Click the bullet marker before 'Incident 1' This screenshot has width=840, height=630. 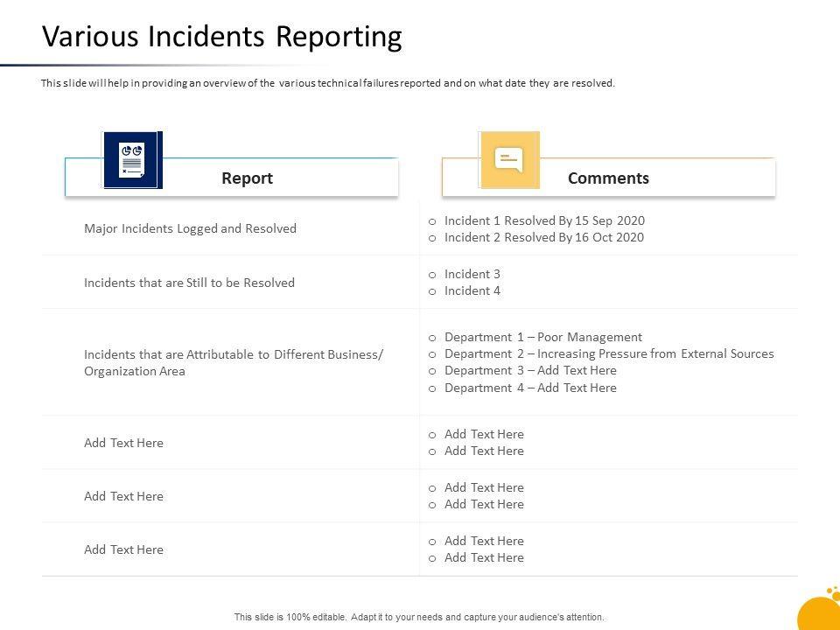click(432, 221)
